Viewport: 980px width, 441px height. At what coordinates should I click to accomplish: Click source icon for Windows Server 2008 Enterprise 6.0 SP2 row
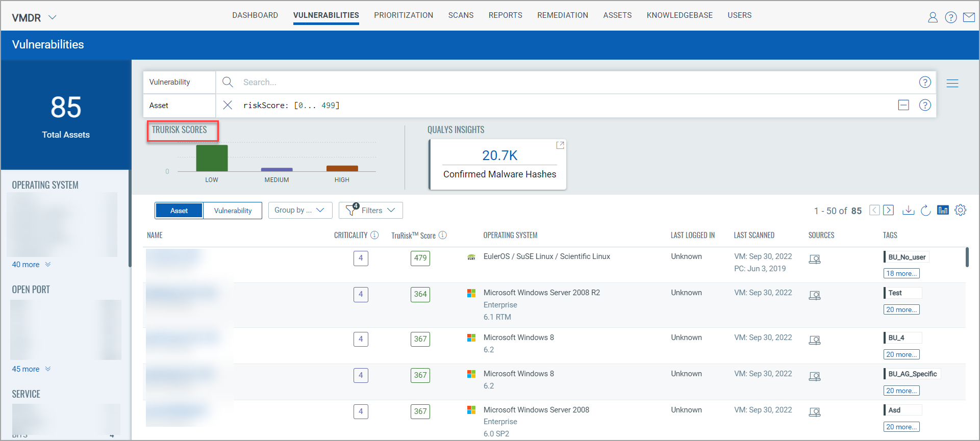tap(815, 412)
